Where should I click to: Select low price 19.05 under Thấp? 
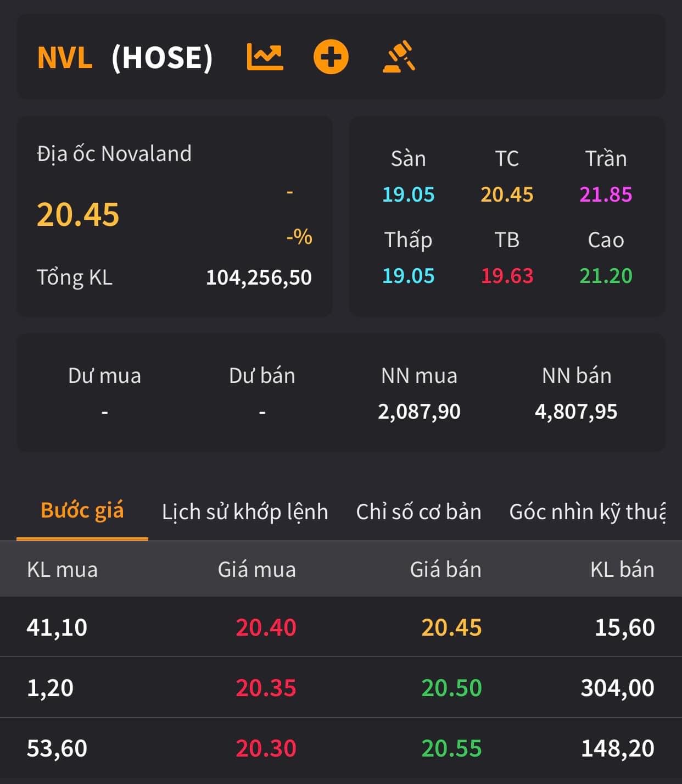(408, 276)
